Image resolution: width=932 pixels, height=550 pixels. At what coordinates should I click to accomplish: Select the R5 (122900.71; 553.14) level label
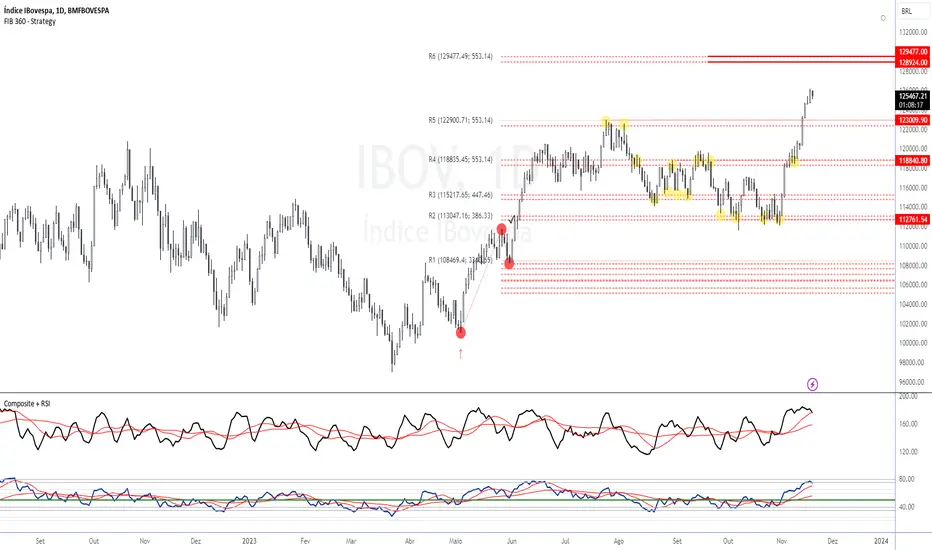(460, 120)
